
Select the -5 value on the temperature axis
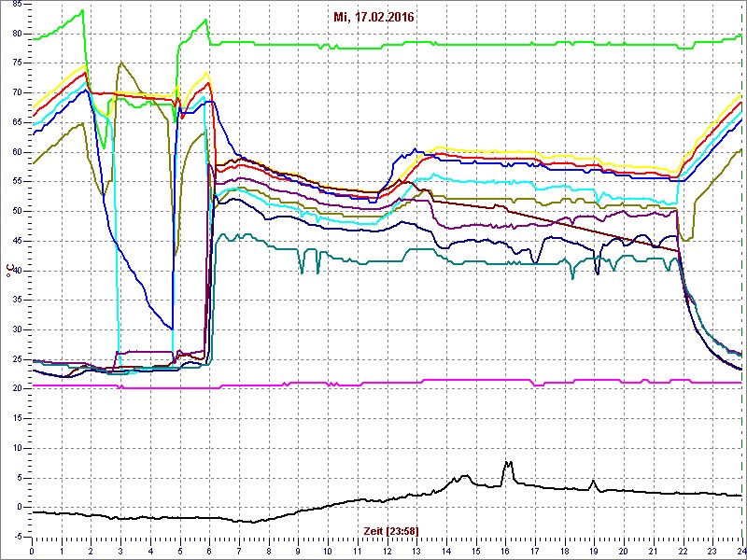17,537
